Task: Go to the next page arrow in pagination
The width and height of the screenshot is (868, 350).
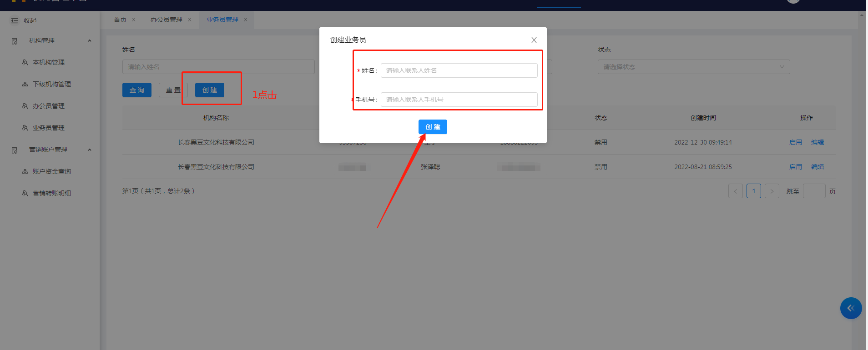Action: [x=772, y=191]
